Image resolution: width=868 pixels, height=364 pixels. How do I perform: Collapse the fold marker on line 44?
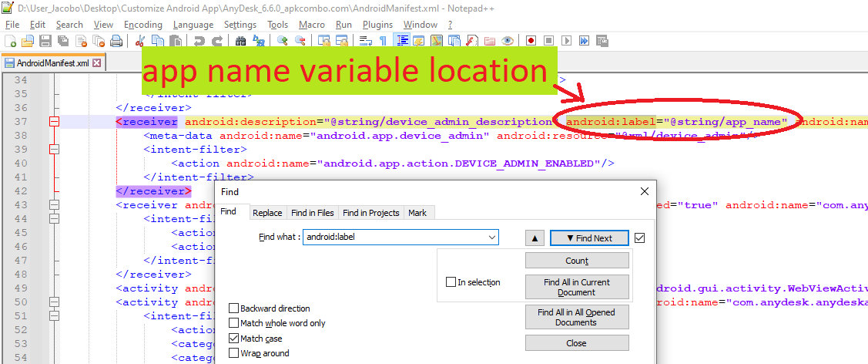pyautogui.click(x=54, y=219)
